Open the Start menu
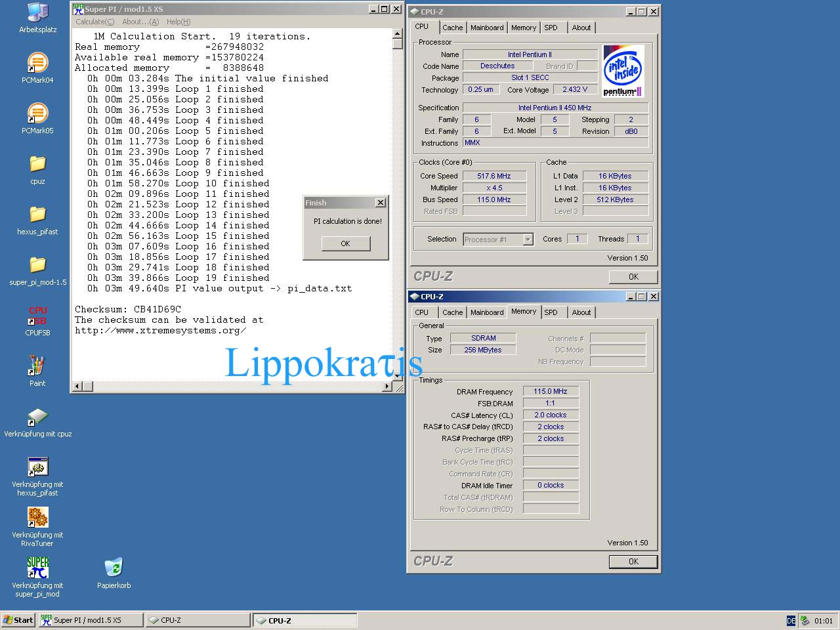840x630 pixels. [x=18, y=620]
